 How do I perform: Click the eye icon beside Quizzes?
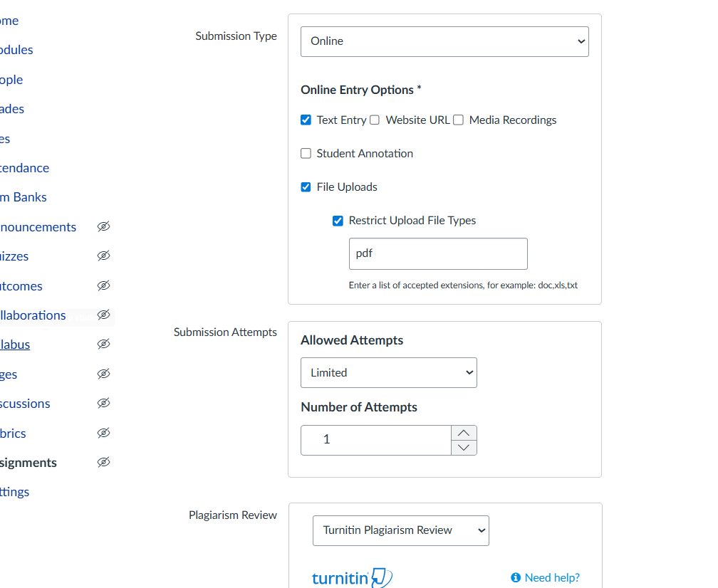pyautogui.click(x=103, y=256)
